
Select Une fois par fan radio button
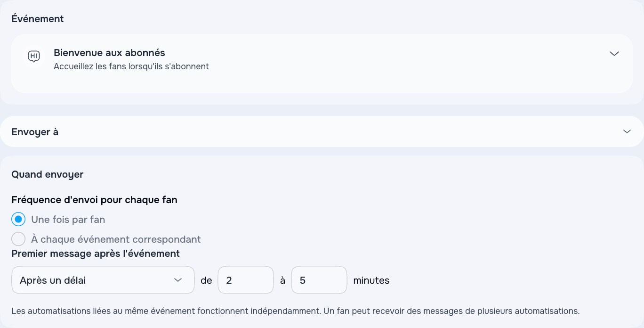pos(18,219)
